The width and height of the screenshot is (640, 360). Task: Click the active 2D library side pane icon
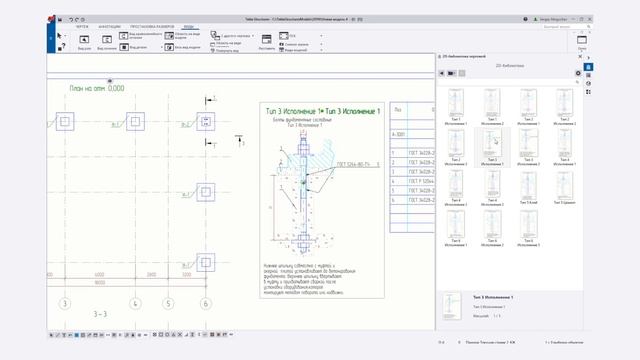pos(588,67)
